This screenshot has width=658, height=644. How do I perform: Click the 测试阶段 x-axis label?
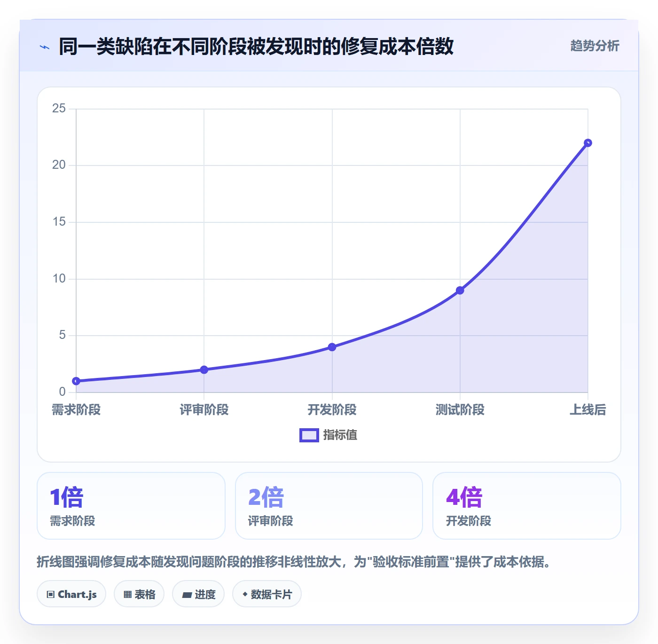(x=460, y=410)
